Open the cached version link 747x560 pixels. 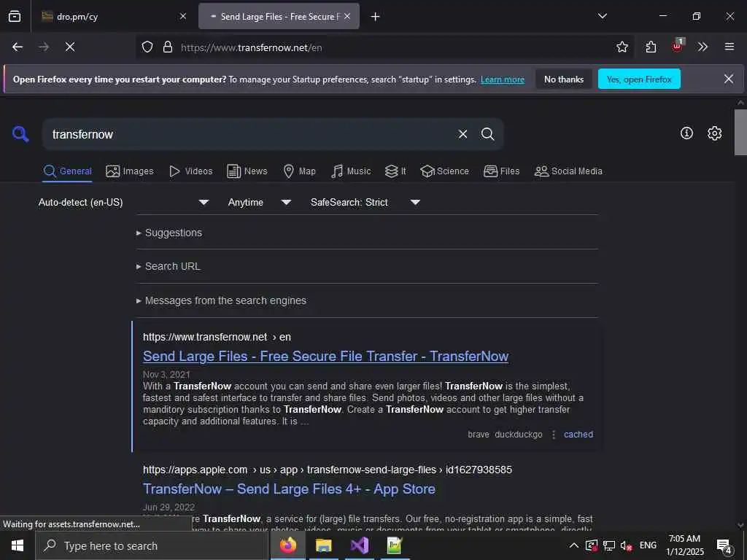pyautogui.click(x=578, y=435)
